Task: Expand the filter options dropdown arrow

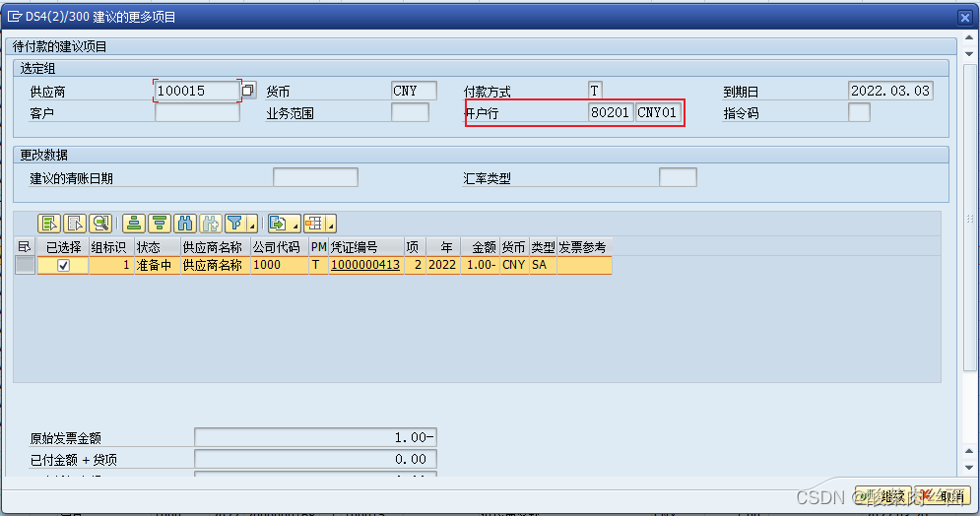Action: (x=252, y=223)
